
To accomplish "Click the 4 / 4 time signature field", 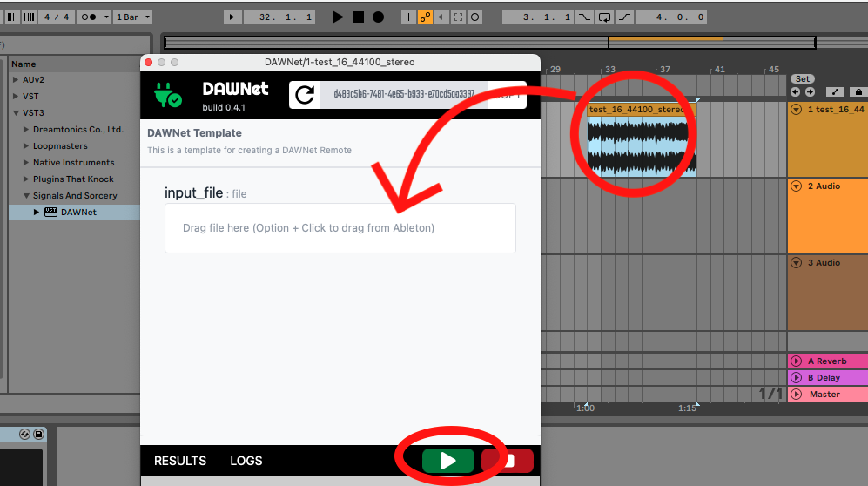I will pyautogui.click(x=57, y=17).
